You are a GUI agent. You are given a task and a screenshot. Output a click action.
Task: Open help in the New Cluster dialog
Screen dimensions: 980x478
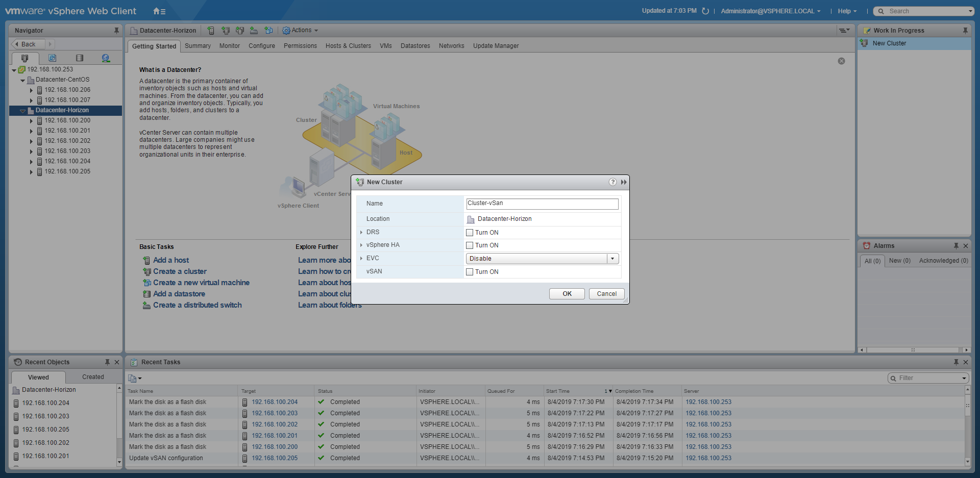pyautogui.click(x=612, y=182)
